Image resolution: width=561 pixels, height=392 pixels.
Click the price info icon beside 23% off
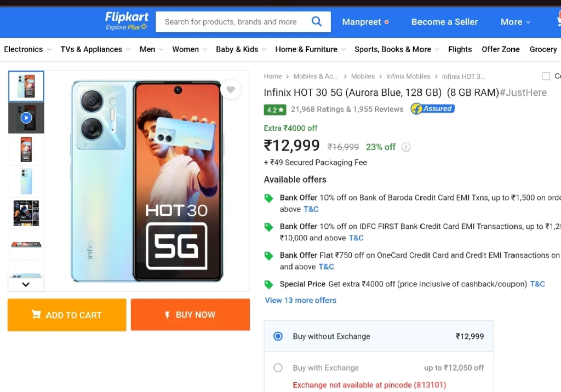406,147
